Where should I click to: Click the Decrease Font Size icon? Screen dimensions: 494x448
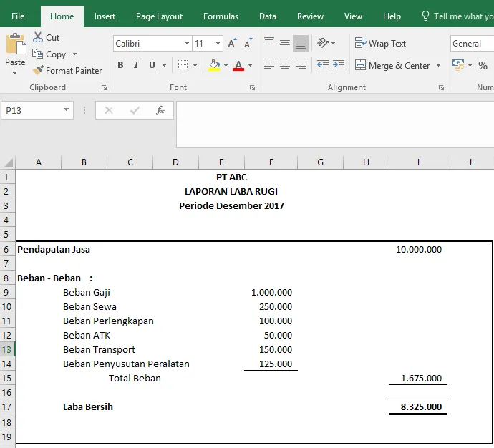248,43
